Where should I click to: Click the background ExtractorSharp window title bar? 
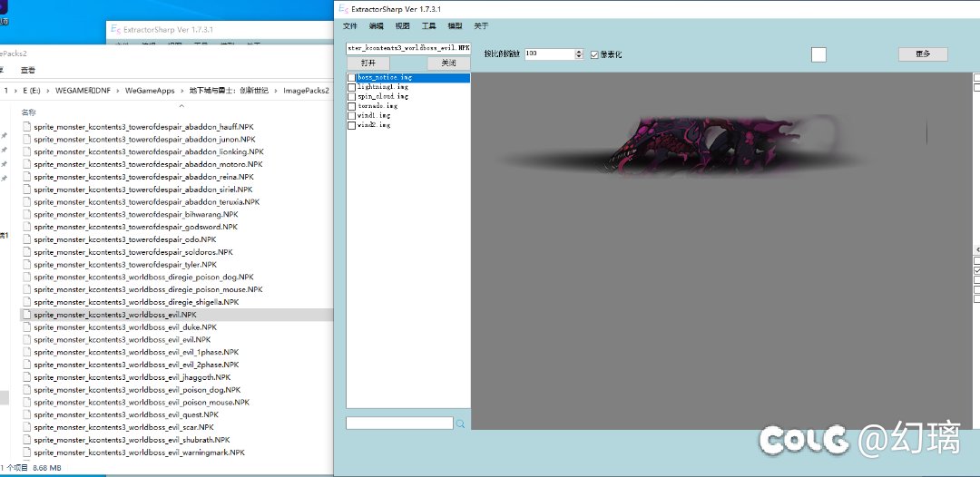click(220, 29)
